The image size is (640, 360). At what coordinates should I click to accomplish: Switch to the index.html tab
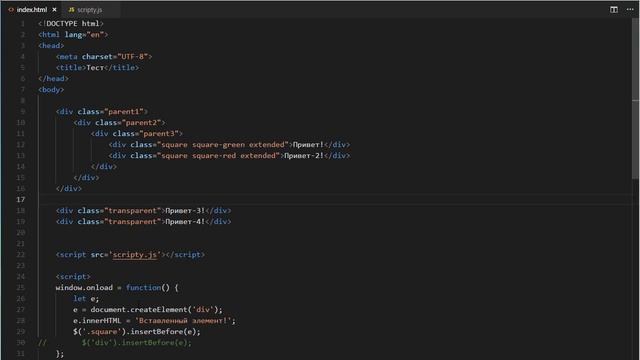32,9
